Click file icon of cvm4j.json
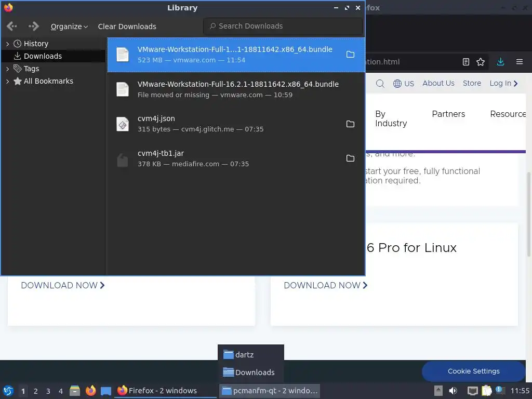Image resolution: width=532 pixels, height=399 pixels. tap(123, 124)
